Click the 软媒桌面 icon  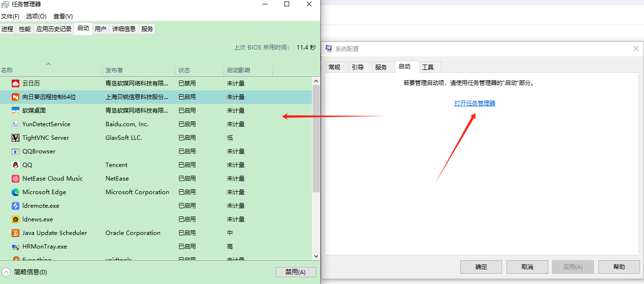pyautogui.click(x=16, y=111)
